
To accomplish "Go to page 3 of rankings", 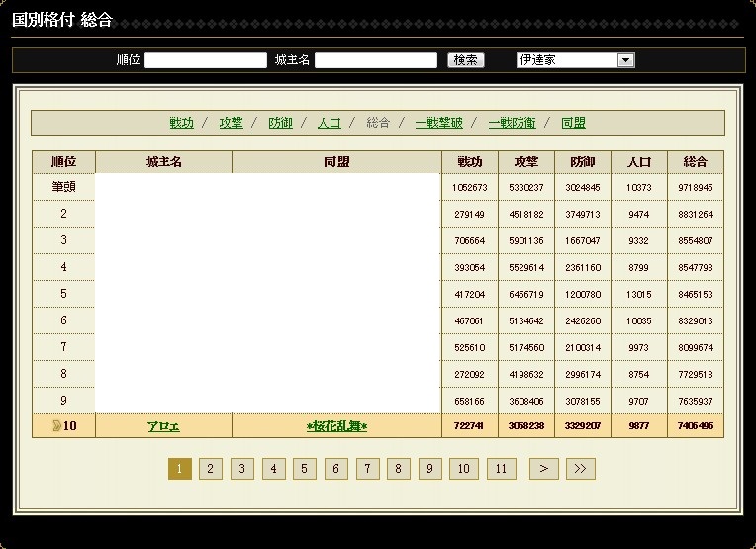I will point(242,469).
